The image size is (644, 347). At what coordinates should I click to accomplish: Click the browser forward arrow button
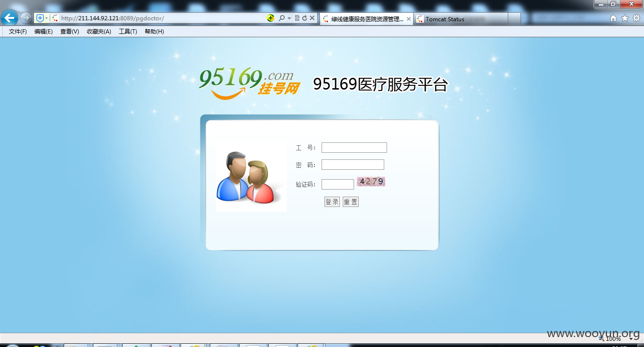(x=25, y=18)
